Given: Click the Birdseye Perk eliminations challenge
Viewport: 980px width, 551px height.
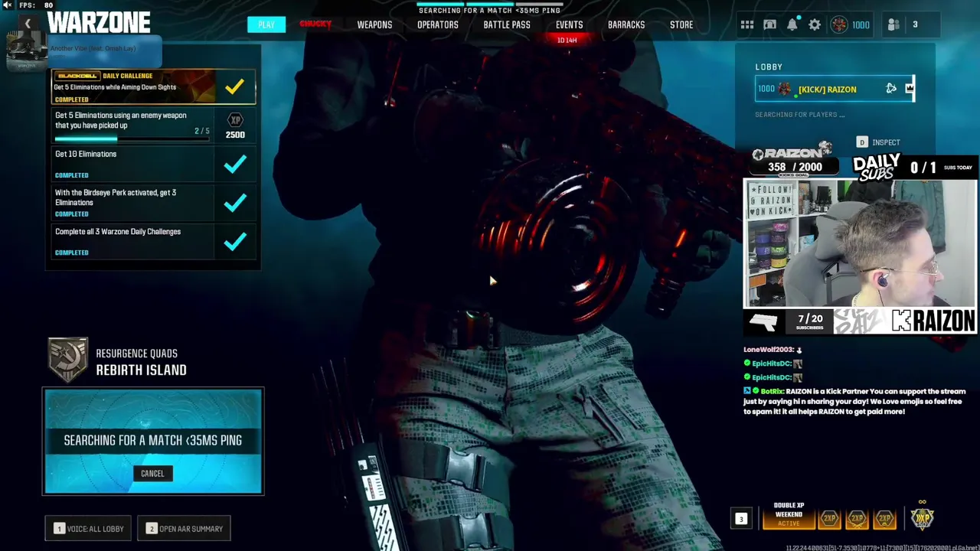Looking at the screenshot, I should pos(153,203).
